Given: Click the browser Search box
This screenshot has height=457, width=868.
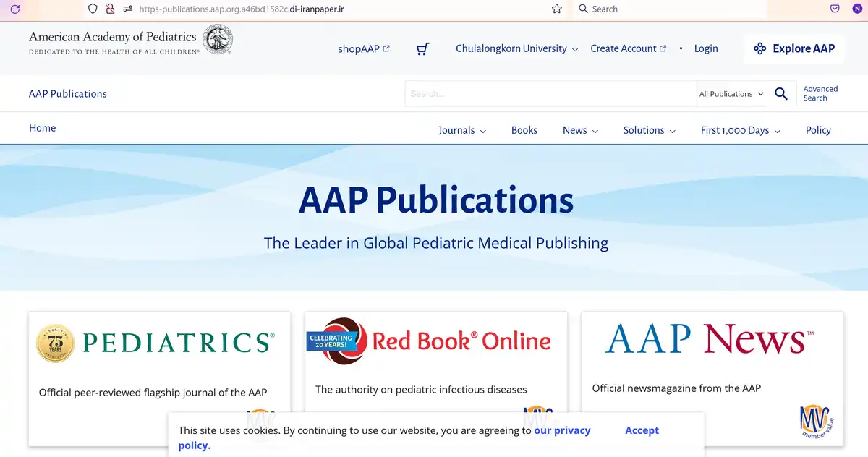Looking at the screenshot, I should [x=670, y=9].
